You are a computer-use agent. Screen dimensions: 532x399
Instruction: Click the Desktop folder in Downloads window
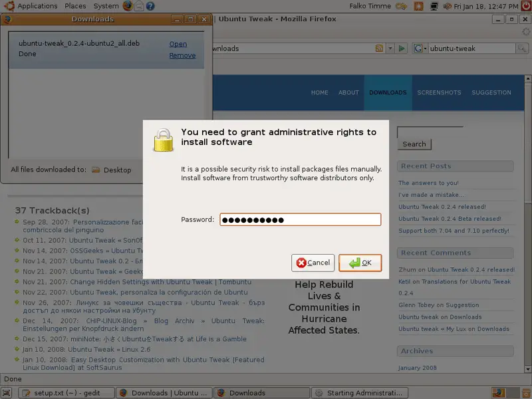point(112,170)
